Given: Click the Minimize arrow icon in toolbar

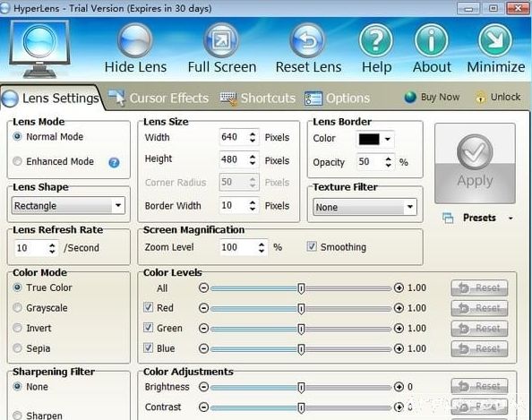Looking at the screenshot, I should (495, 40).
